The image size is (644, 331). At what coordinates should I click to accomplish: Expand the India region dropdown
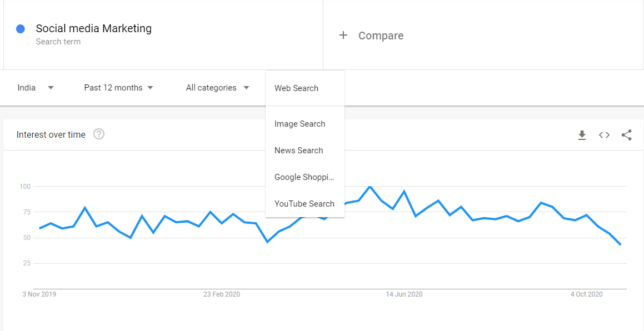point(36,88)
